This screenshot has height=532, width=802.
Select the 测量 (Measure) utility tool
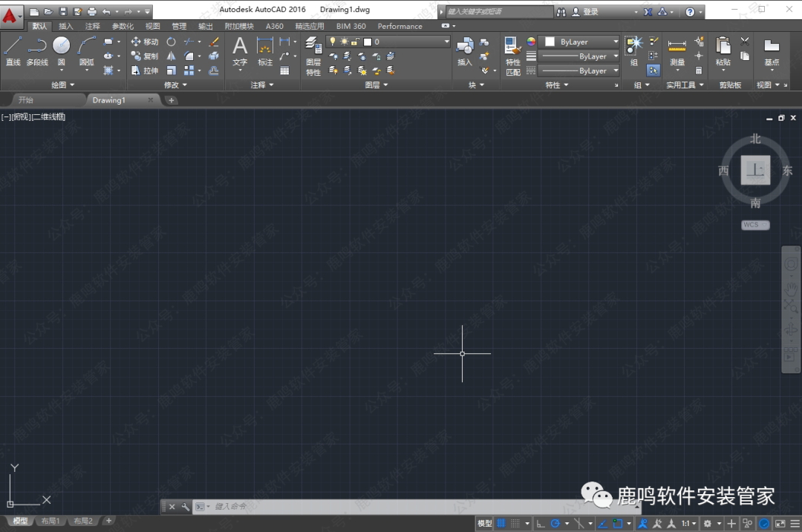(677, 52)
